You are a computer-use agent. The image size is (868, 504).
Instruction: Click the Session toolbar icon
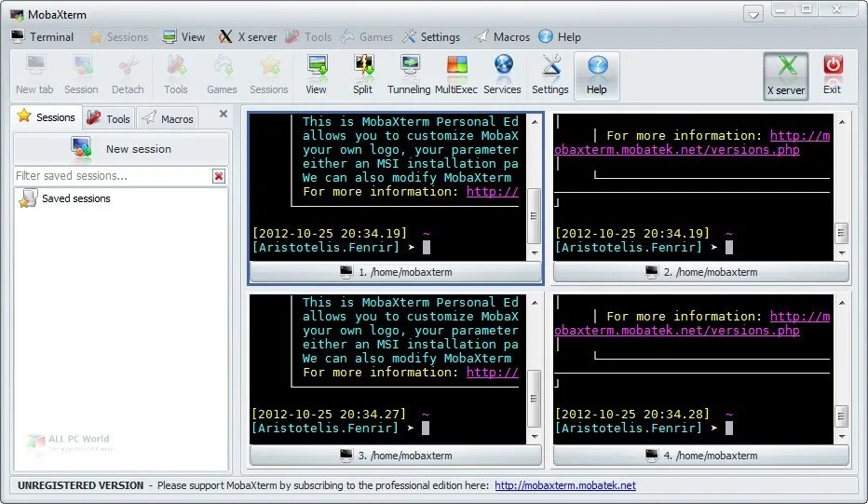tap(81, 75)
